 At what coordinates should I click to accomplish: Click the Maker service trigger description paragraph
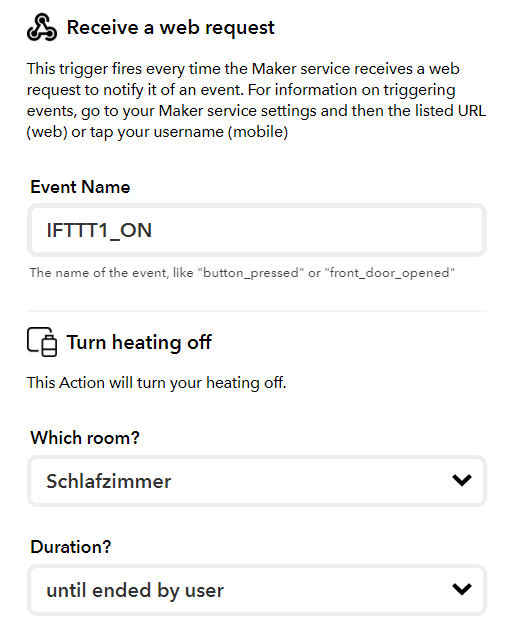[256, 100]
